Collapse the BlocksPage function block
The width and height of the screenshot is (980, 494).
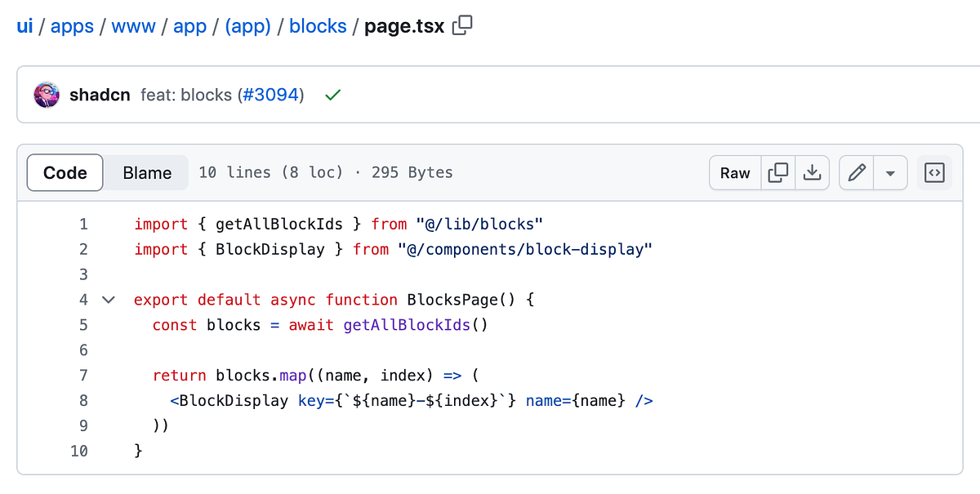tap(109, 300)
